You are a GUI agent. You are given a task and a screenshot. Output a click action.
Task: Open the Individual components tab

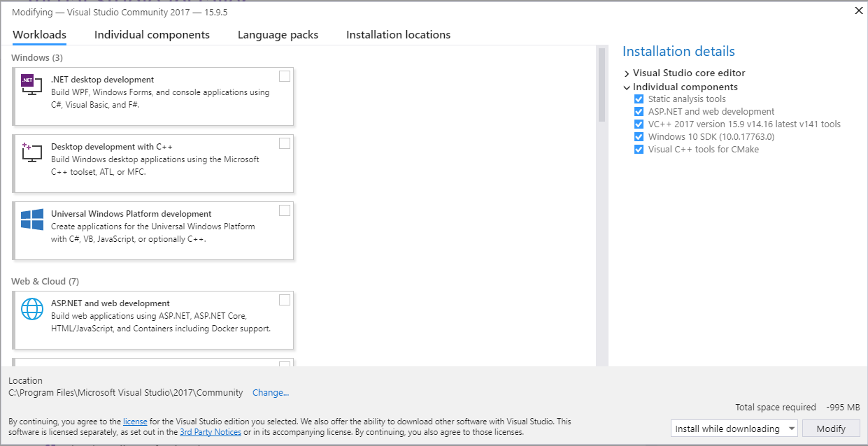[152, 35]
